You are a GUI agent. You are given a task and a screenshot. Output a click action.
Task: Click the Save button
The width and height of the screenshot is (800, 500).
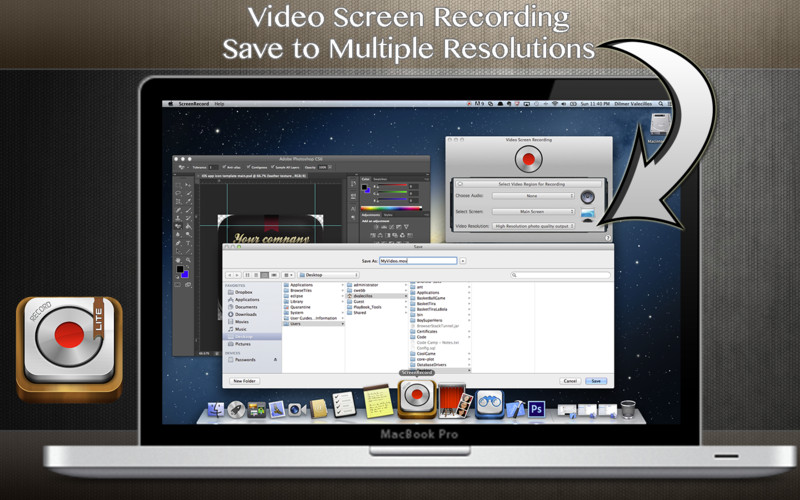[596, 381]
